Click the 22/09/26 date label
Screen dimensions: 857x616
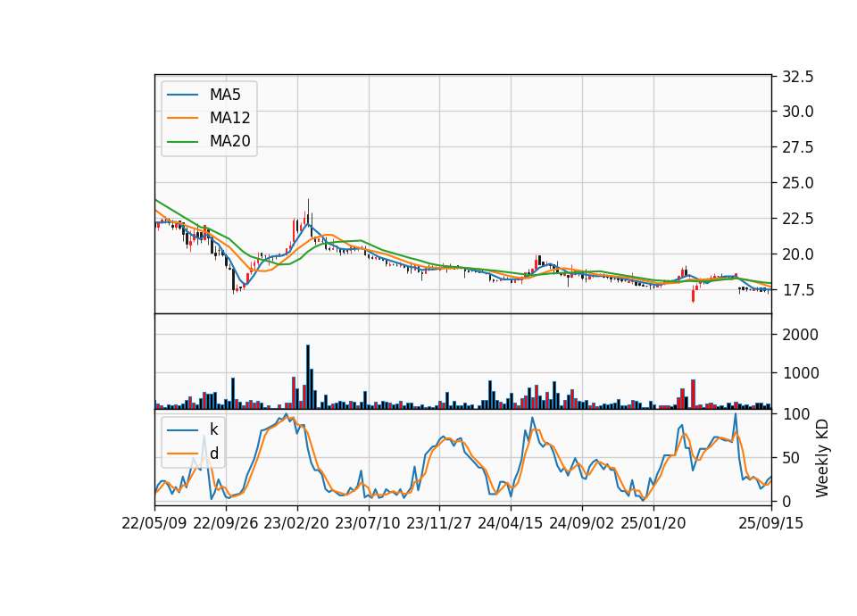[226, 523]
